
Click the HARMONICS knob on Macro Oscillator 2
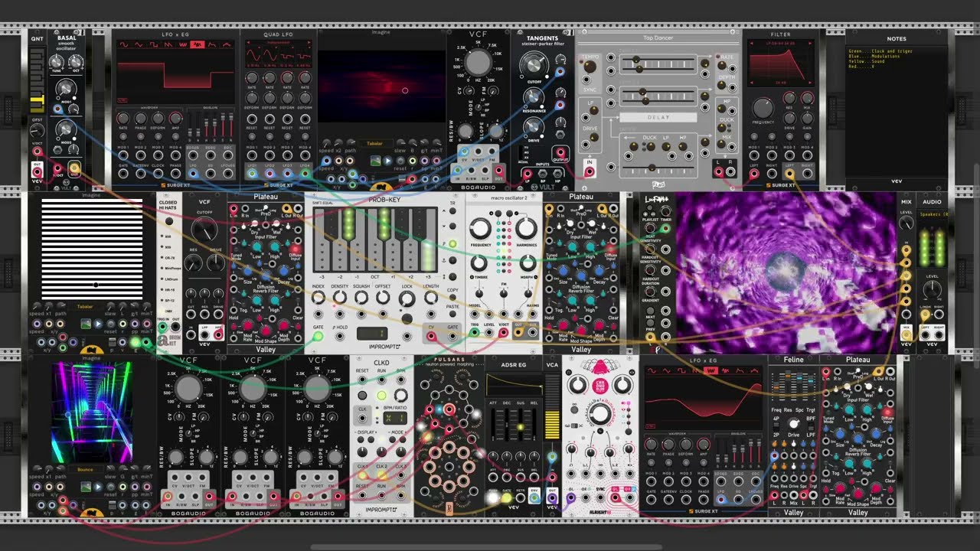[x=525, y=227]
